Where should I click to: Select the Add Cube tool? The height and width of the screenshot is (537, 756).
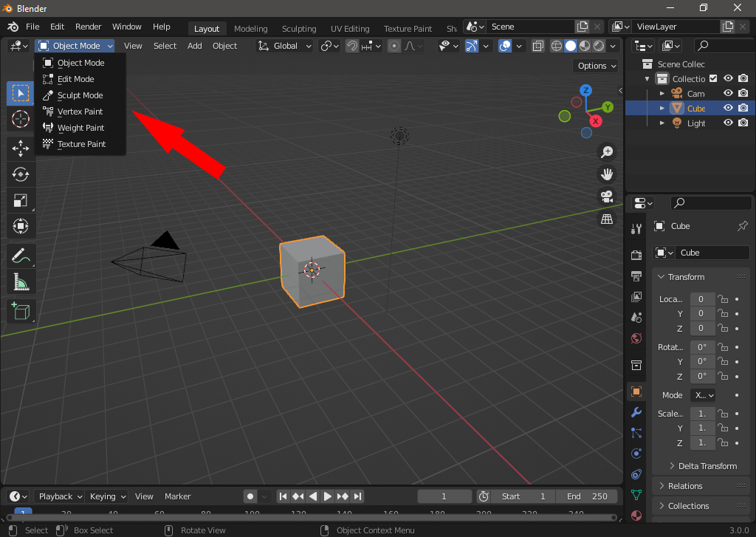coord(21,311)
